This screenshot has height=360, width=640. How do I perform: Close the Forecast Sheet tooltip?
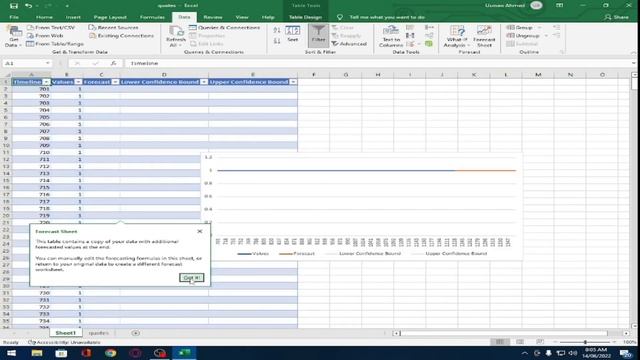(x=200, y=231)
